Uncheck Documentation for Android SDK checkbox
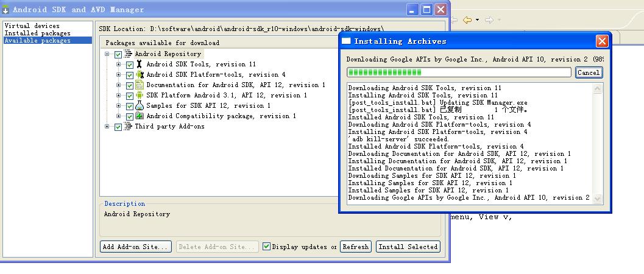 point(130,85)
